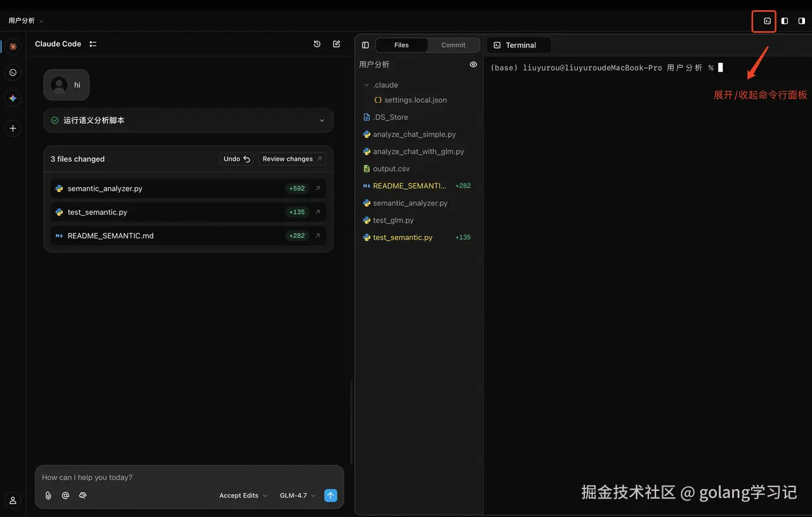
Task: Expand the 运行语义分析脚本 step
Action: pyautogui.click(x=188, y=121)
